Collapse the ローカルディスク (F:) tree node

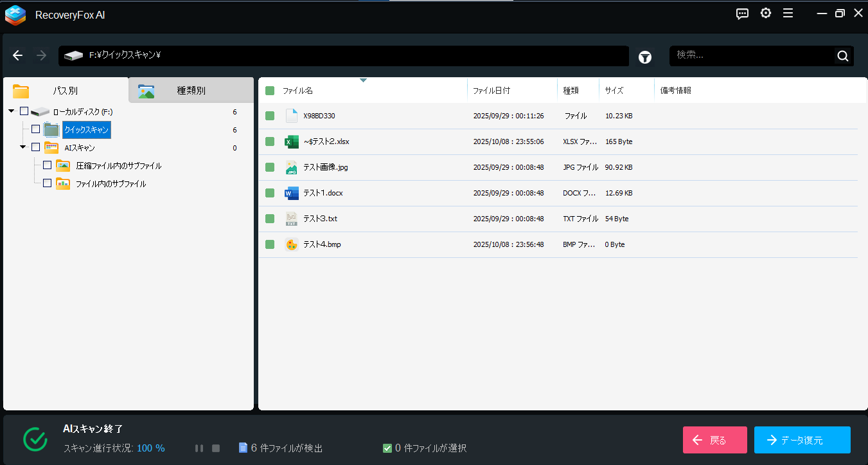click(12, 112)
